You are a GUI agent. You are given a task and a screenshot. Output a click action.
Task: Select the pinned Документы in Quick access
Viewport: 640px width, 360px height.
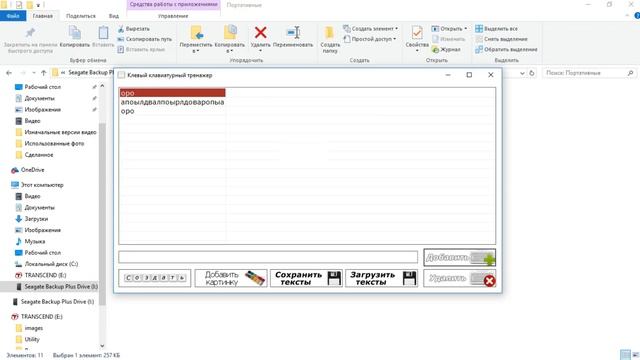pos(39,98)
